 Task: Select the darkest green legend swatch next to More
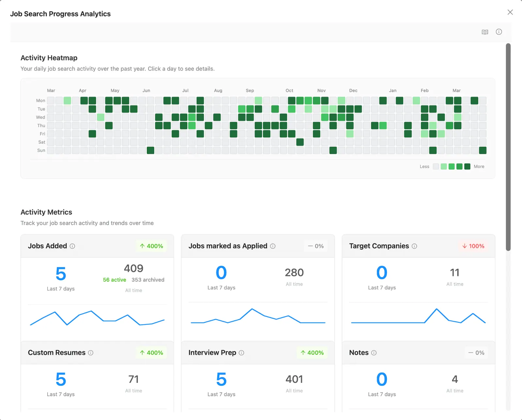[x=467, y=167]
